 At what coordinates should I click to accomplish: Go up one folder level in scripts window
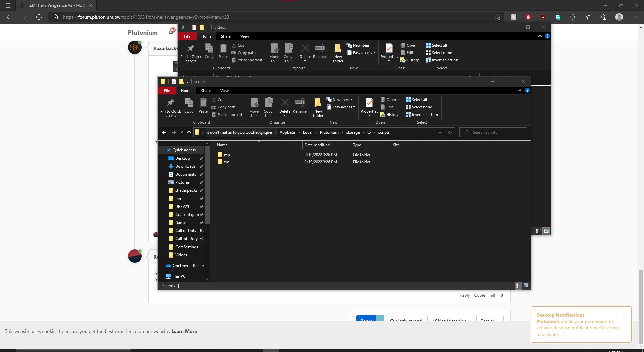189,132
